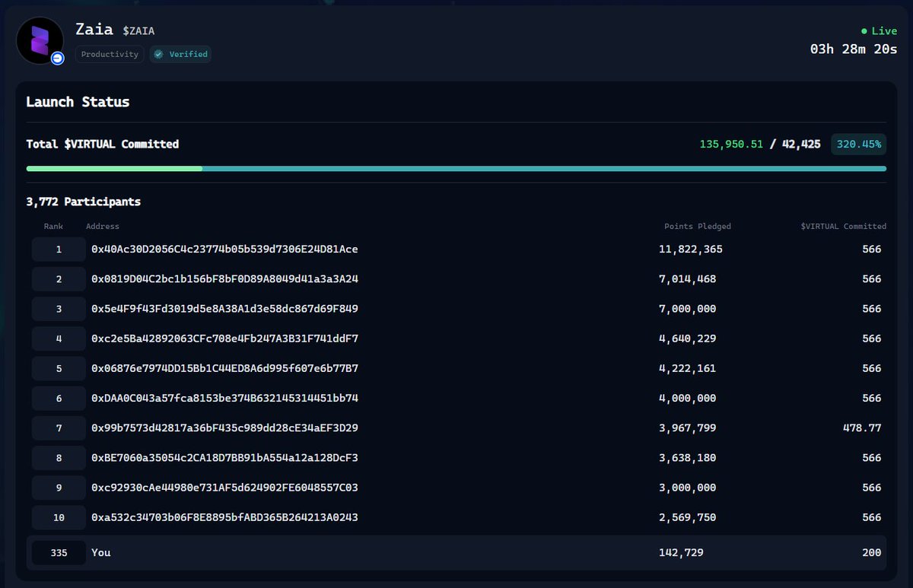Click the Zaia purple logo avatar
913x588 pixels.
[40, 40]
